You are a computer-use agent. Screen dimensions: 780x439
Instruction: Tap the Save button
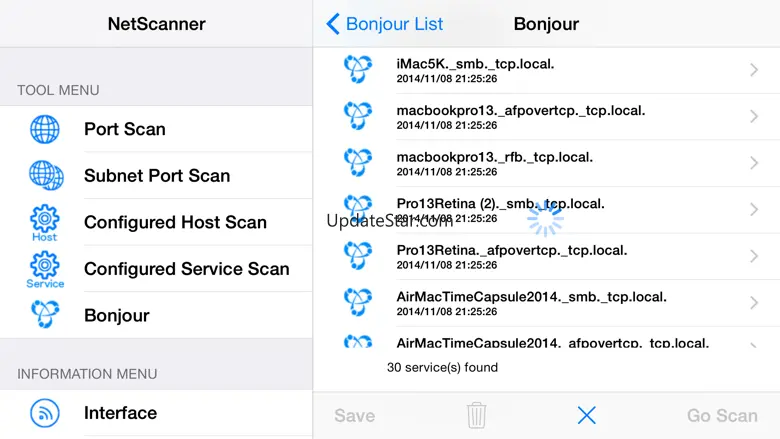coord(355,416)
